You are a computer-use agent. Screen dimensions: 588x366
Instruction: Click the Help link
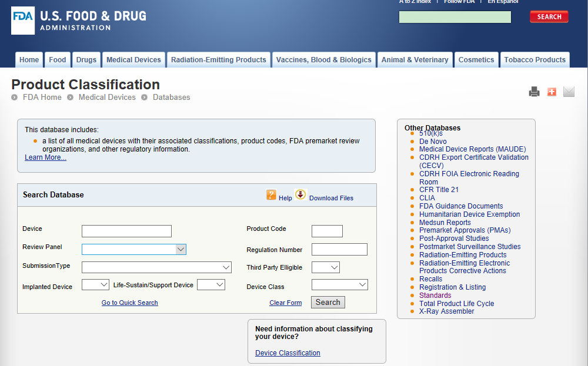[285, 198]
